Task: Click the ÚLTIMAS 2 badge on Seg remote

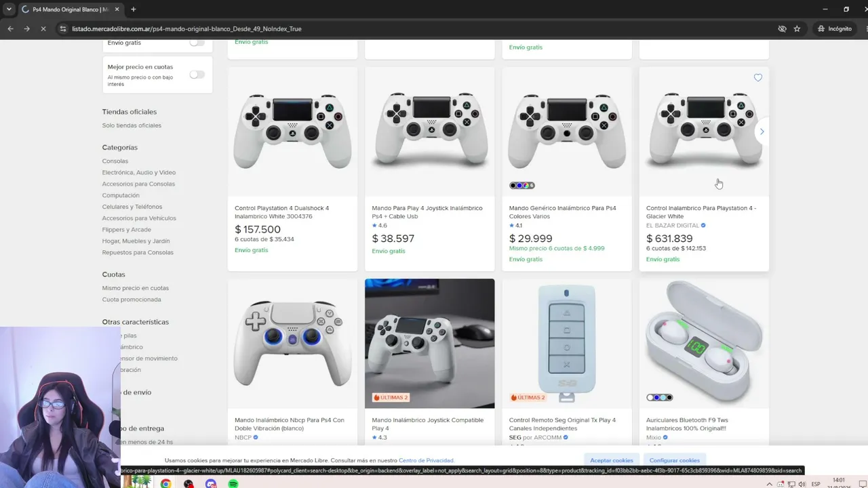Action: click(x=528, y=397)
